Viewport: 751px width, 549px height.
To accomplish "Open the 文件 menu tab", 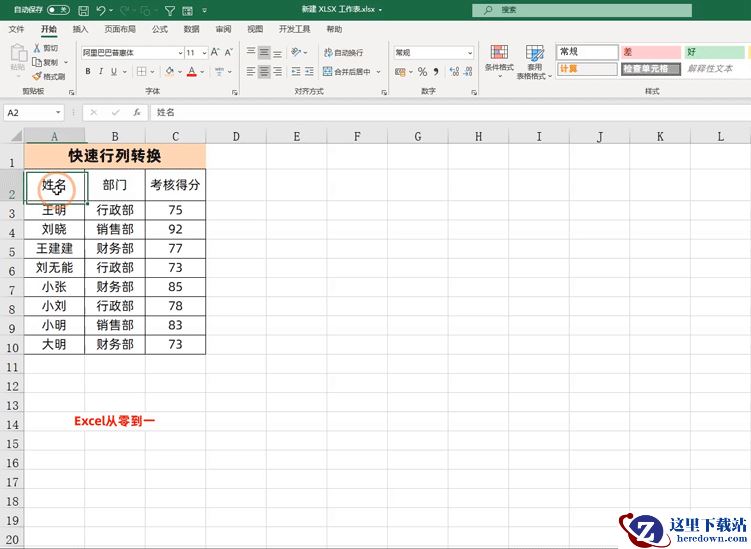I will [16, 29].
